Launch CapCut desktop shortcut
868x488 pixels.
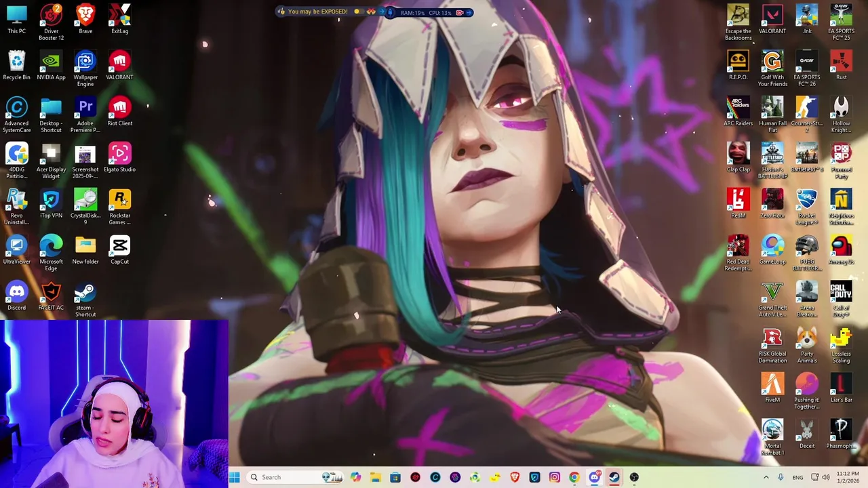tap(119, 249)
